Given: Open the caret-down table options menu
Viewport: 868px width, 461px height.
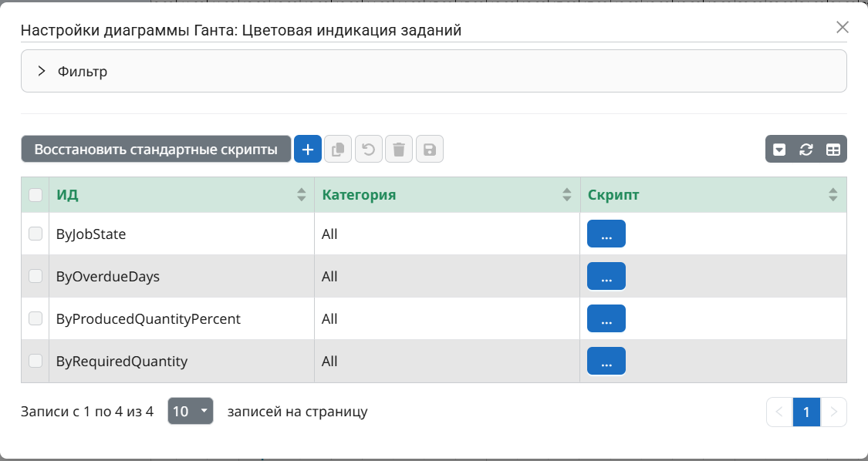Looking at the screenshot, I should tap(779, 150).
